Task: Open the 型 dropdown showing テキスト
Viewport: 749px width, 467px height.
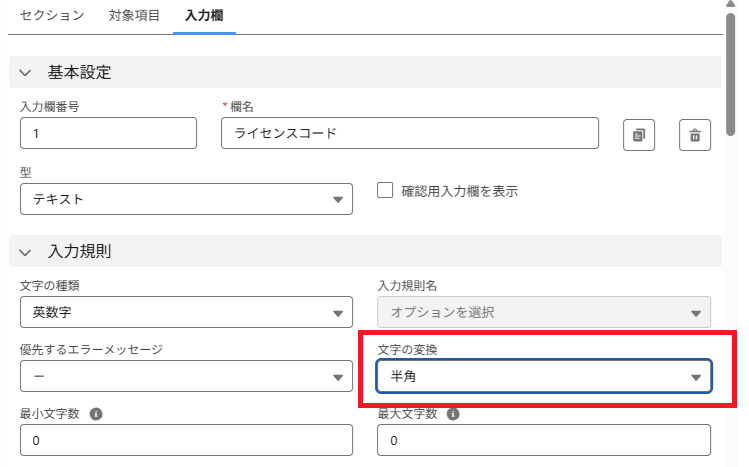Action: click(x=186, y=199)
